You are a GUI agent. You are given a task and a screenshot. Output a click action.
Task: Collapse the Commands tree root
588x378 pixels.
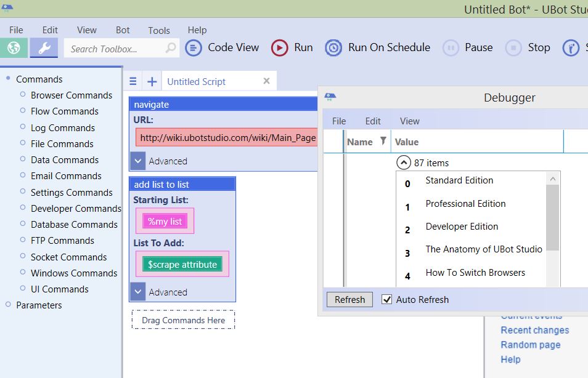[x=8, y=78]
